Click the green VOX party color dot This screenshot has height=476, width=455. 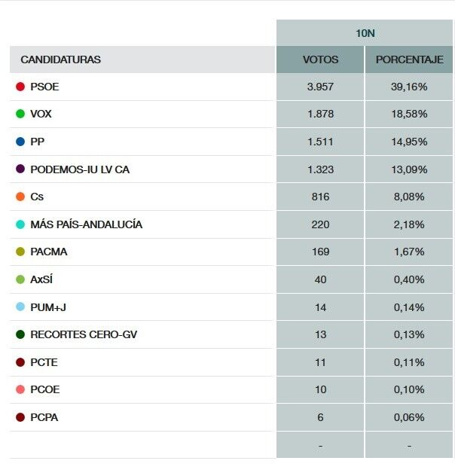(x=20, y=114)
